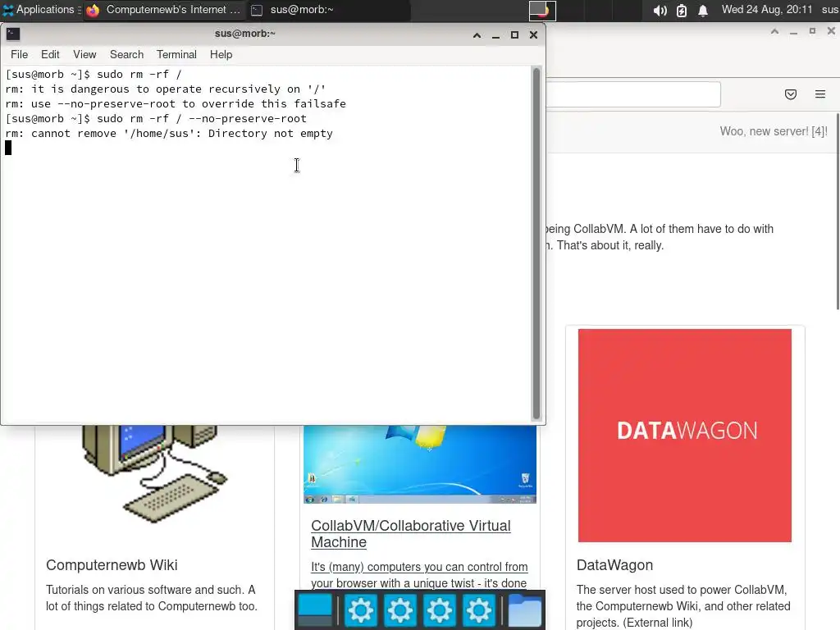
Task: Click the workspace switcher thumbnail in the panel
Action: point(542,10)
